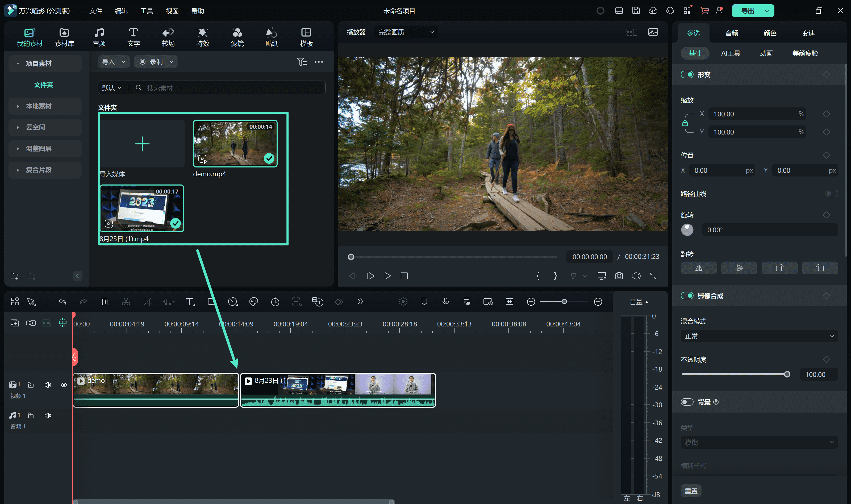This screenshot has height=504, width=851.
Task: Select the scissors split tool
Action: click(126, 302)
